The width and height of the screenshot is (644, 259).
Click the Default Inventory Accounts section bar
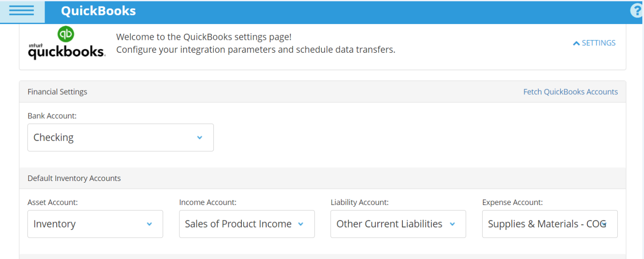point(74,178)
